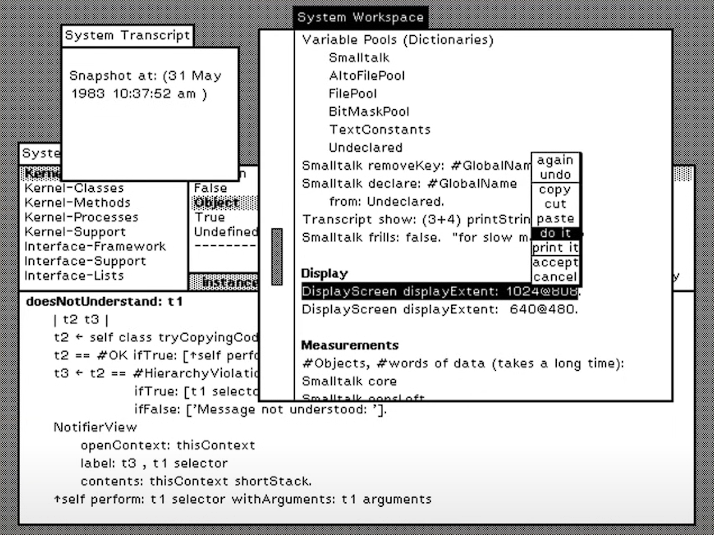Choose 'paste' in the popup menu
Screen dimensions: 714x535
tap(555, 219)
